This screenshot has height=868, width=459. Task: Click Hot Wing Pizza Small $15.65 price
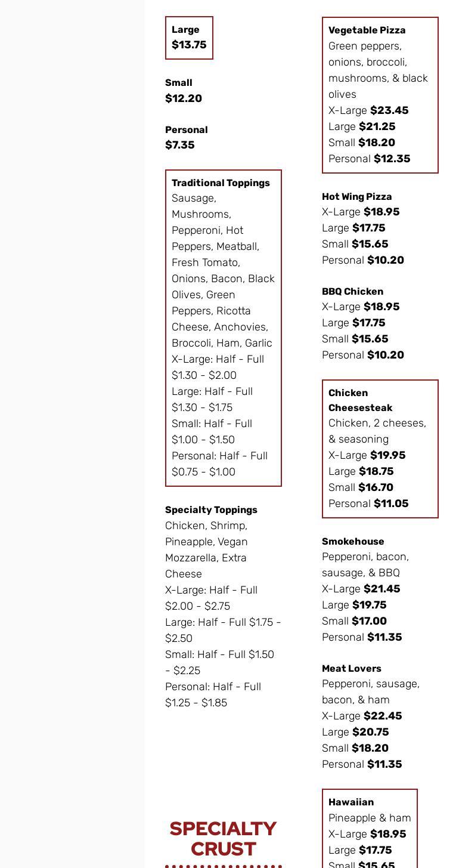click(370, 244)
